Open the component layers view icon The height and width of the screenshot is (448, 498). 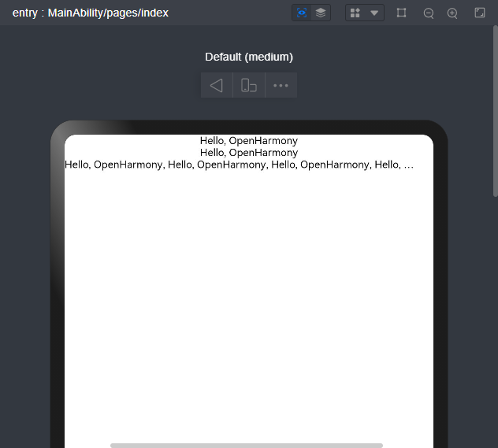321,13
